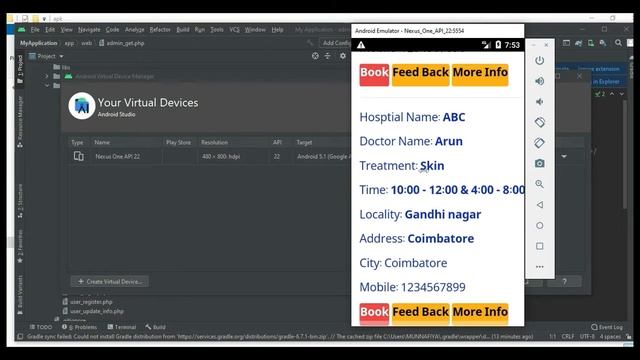Screen dimensions: 640x360
Task: Click the help question mark button in AVD Manager
Action: coord(564,282)
